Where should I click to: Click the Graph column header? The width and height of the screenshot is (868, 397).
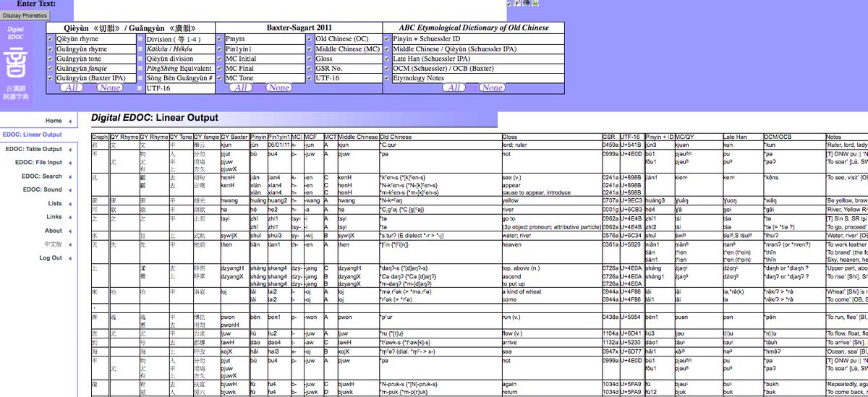[x=99, y=137]
